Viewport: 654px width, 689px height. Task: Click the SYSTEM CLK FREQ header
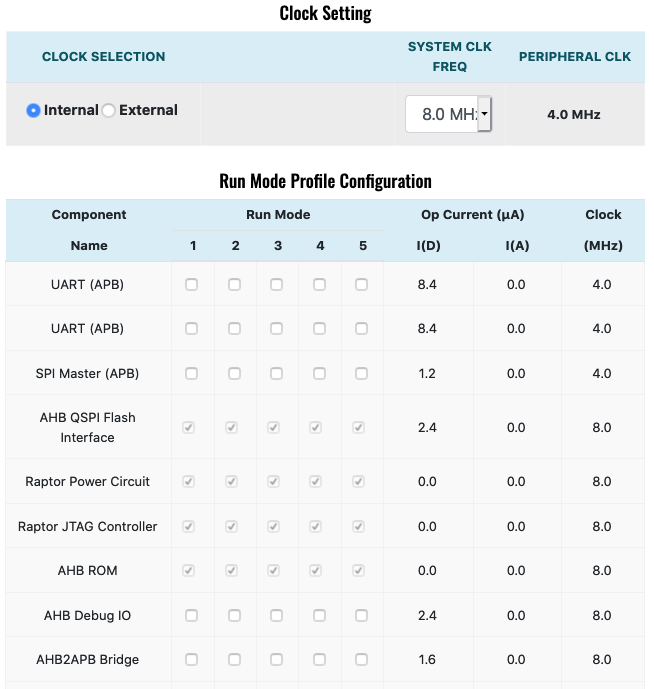[x=450, y=57]
